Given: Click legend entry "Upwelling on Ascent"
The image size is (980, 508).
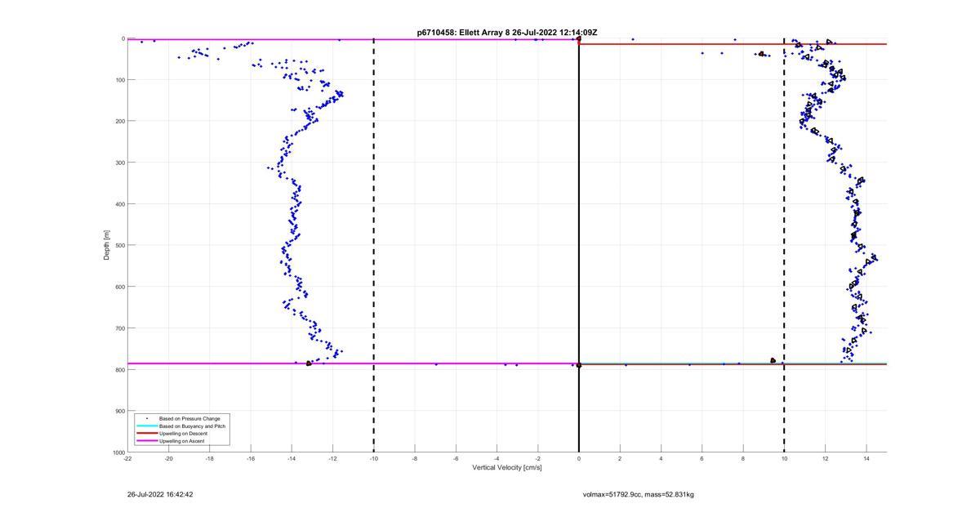Looking at the screenshot, I should pyautogui.click(x=182, y=440).
